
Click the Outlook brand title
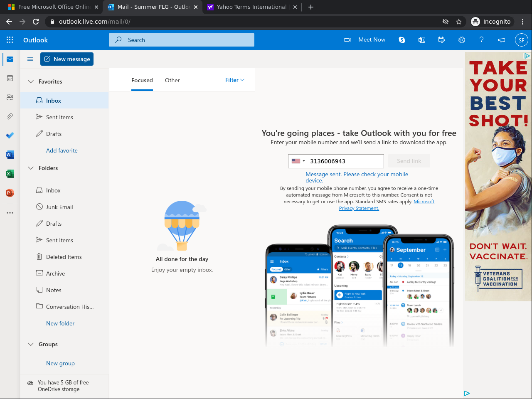click(x=35, y=40)
